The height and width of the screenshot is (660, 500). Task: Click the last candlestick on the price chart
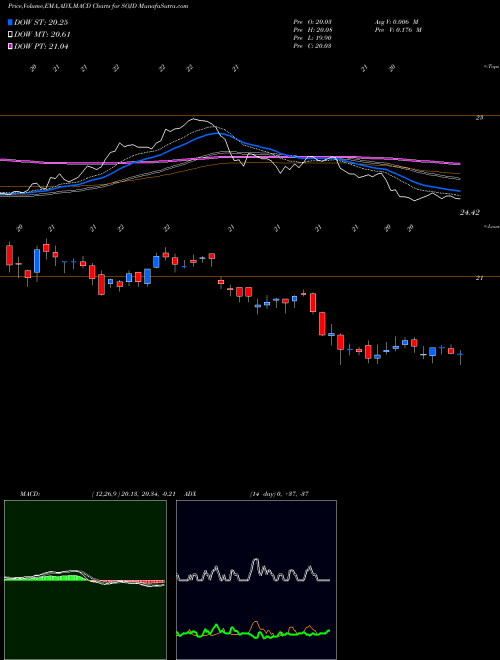pyautogui.click(x=460, y=355)
